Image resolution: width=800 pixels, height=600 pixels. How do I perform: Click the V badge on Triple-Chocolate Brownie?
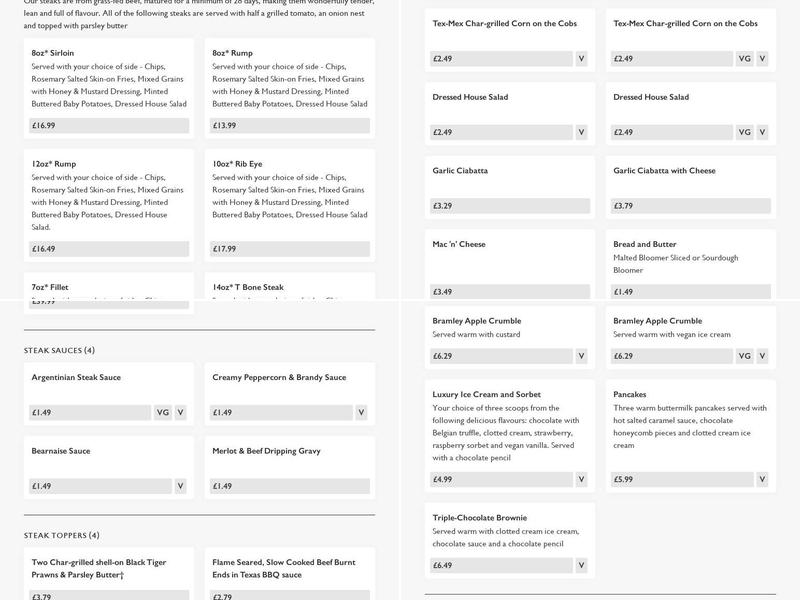coord(581,565)
